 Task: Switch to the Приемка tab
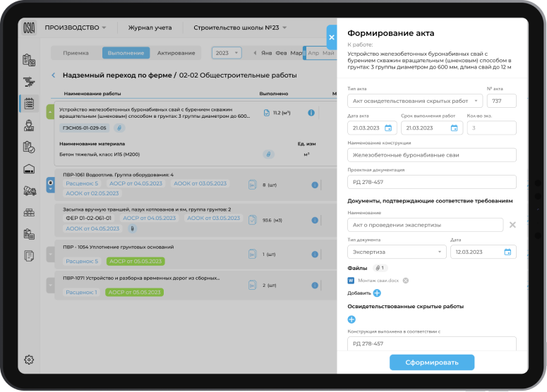point(76,53)
